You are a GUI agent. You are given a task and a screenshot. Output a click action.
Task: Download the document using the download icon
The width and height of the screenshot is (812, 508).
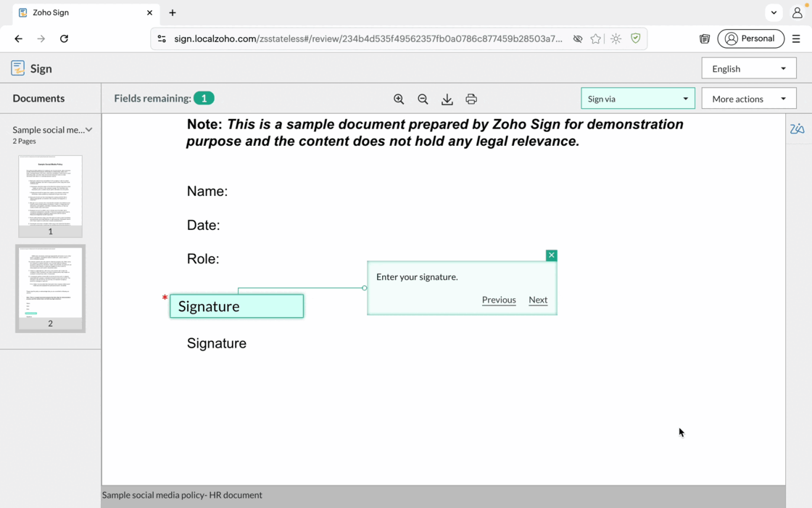click(447, 99)
